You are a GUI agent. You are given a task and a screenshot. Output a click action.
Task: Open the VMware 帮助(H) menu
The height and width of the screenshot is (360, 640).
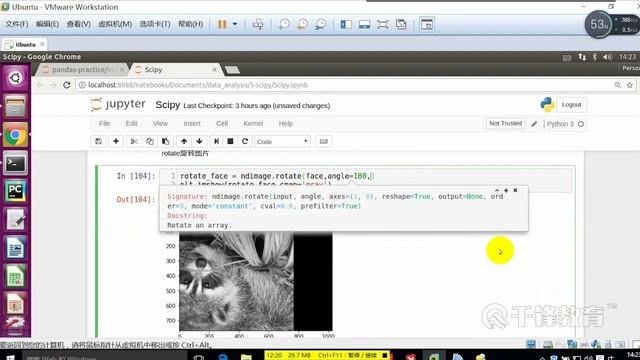[190, 24]
